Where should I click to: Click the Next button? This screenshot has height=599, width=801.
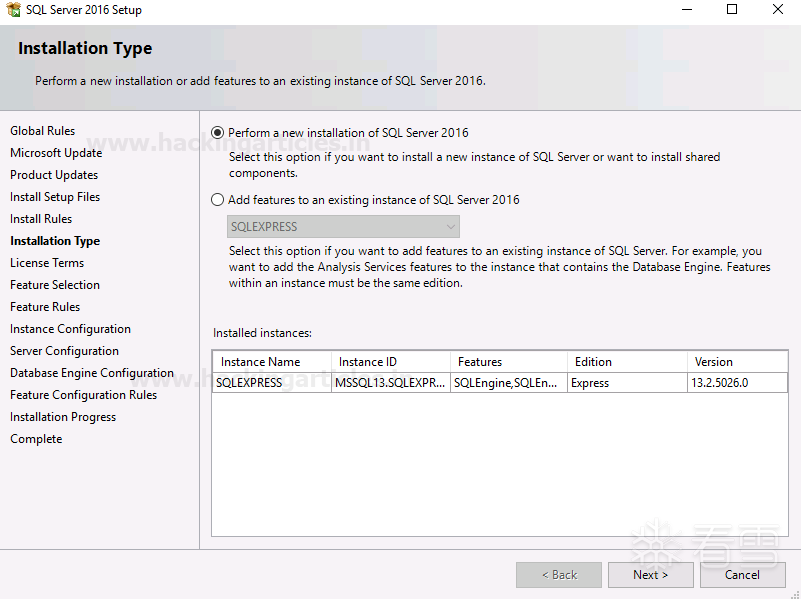pyautogui.click(x=650, y=575)
